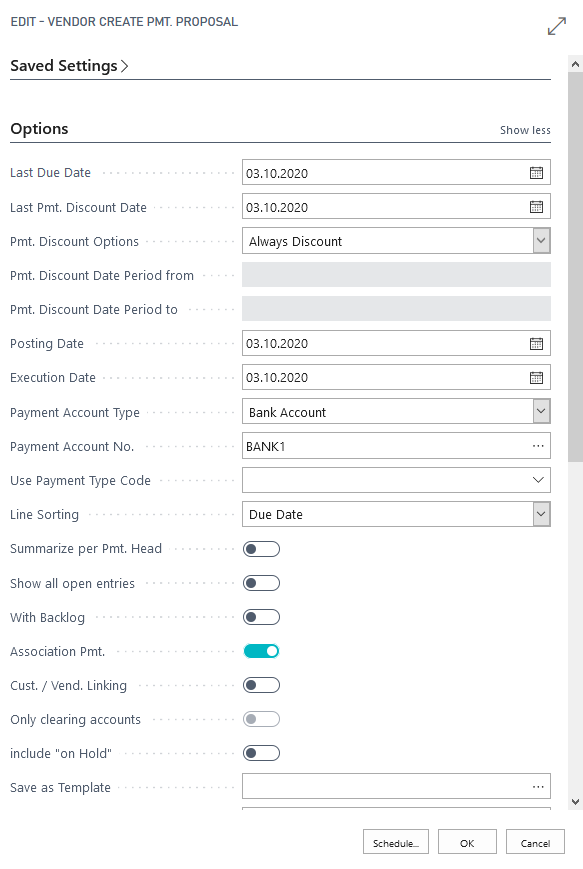Open the calendar picker for Posting Date
The width and height of the screenshot is (583, 869).
[x=538, y=343]
